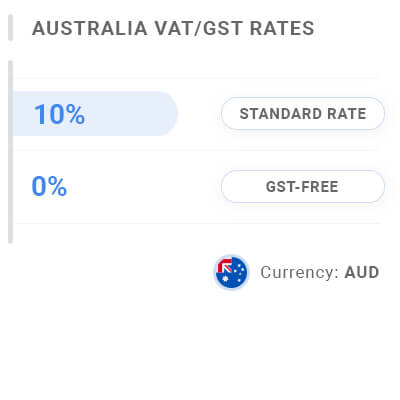Viewport: 400px width, 400px height.
Task: Click the AUD currency code
Action: coord(362,272)
